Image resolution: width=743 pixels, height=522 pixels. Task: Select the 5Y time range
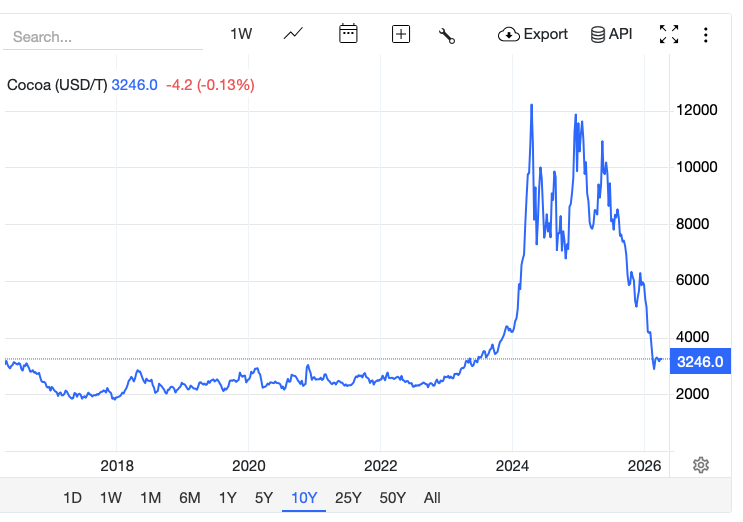[x=264, y=498]
